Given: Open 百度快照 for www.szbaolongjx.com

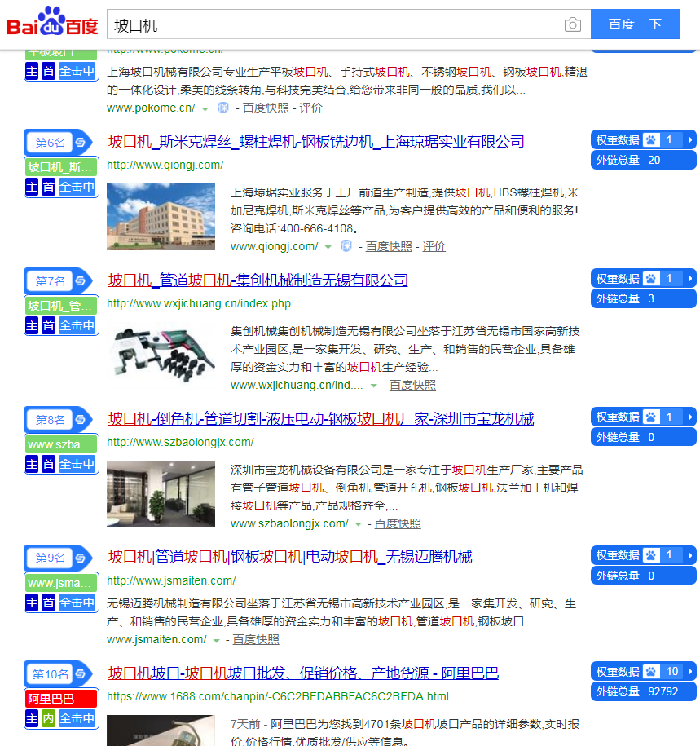Looking at the screenshot, I should pos(398,523).
